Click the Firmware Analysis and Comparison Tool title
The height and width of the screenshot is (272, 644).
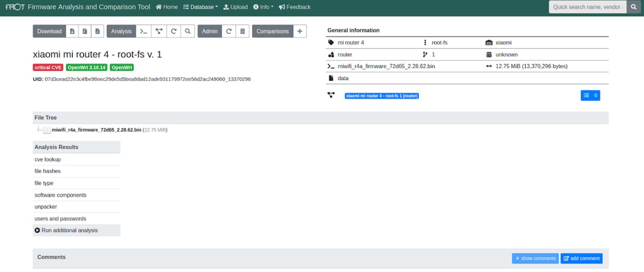[89, 7]
